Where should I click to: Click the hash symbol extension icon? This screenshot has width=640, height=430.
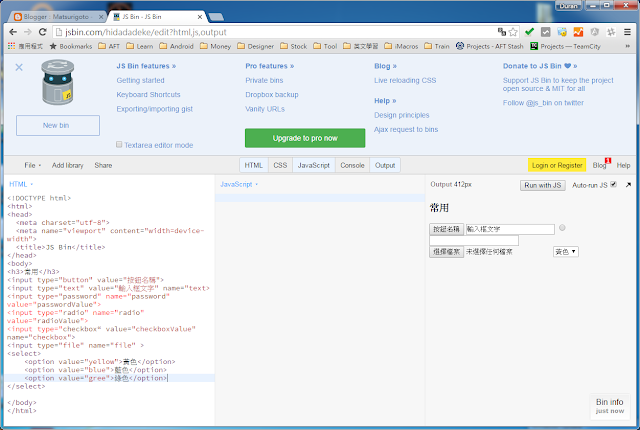point(611,32)
